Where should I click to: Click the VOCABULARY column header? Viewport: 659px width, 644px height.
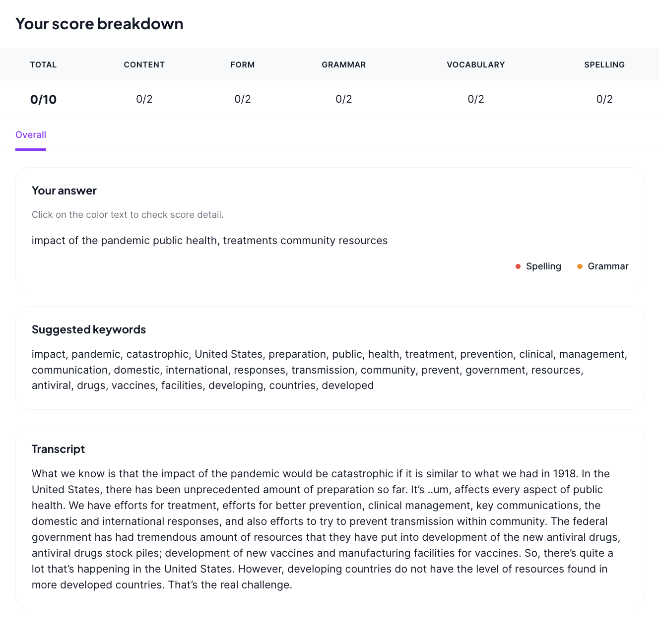click(x=476, y=64)
